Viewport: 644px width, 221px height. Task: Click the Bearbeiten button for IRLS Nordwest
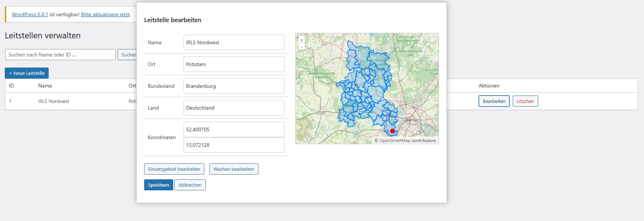(494, 101)
